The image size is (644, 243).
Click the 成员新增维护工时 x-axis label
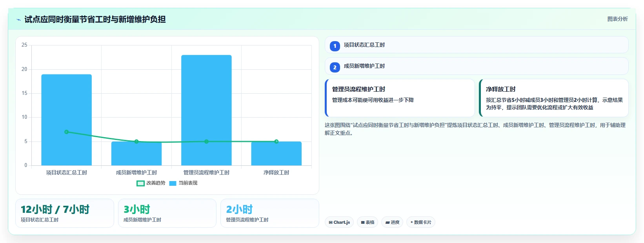coord(136,172)
